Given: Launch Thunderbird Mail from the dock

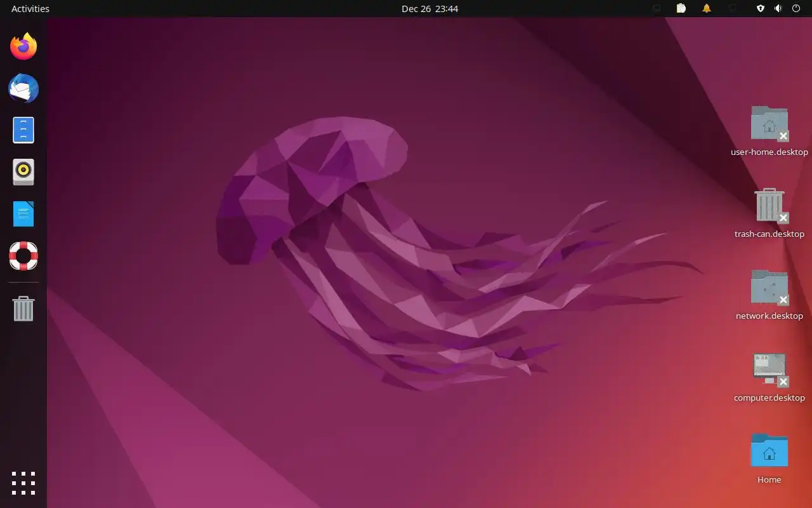Looking at the screenshot, I should (x=23, y=89).
